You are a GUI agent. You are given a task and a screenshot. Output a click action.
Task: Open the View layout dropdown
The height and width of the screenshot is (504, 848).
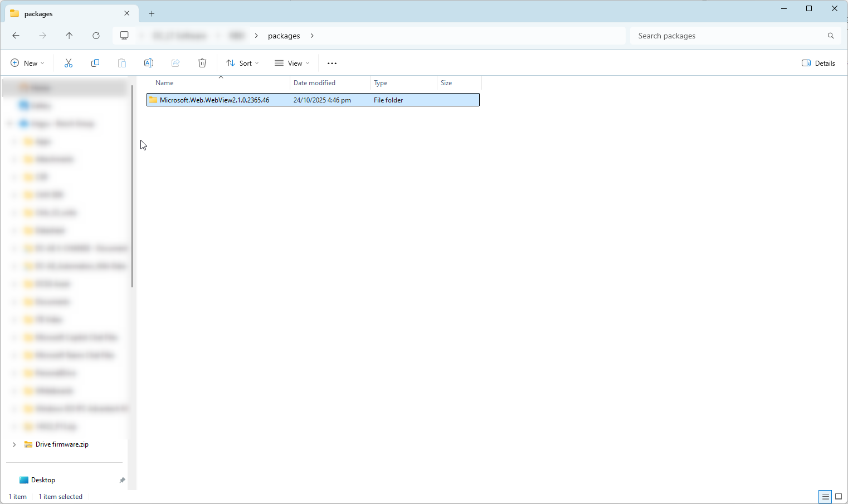pos(292,63)
